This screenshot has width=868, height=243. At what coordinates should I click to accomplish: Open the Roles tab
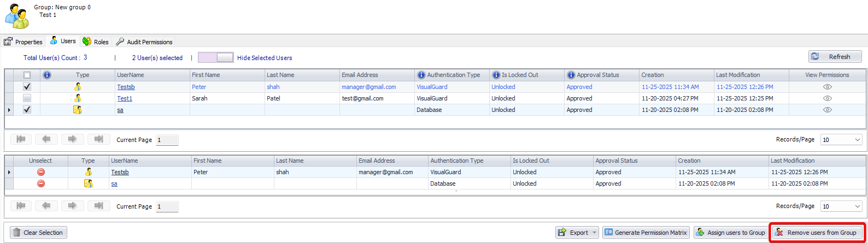[96, 42]
